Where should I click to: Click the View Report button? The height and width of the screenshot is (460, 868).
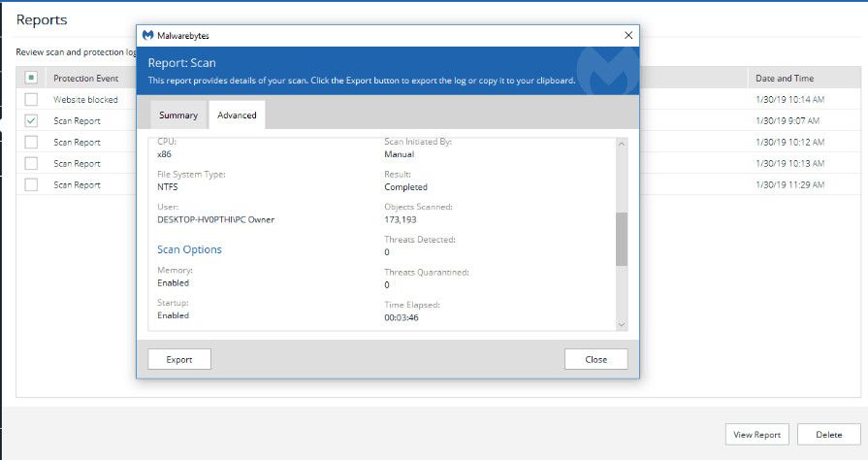[757, 435]
